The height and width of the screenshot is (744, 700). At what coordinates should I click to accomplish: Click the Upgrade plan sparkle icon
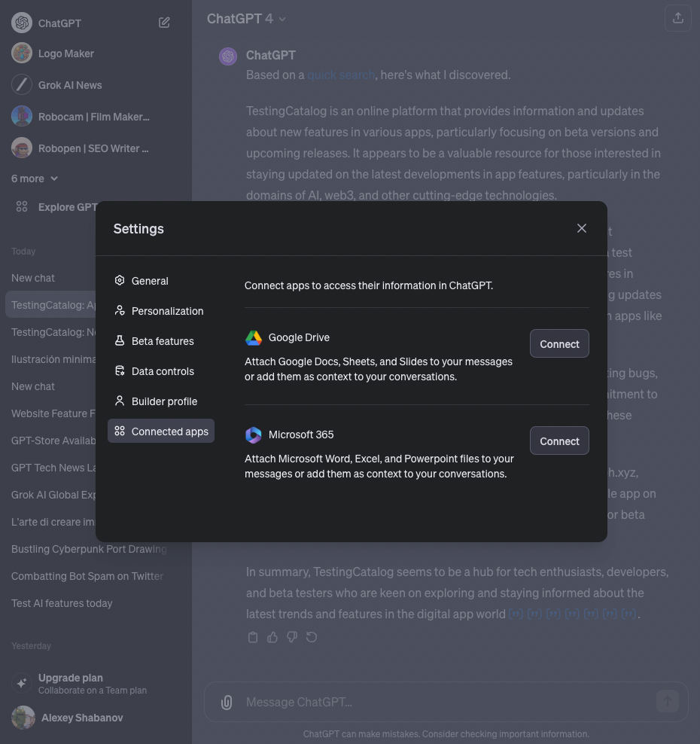coord(22,683)
